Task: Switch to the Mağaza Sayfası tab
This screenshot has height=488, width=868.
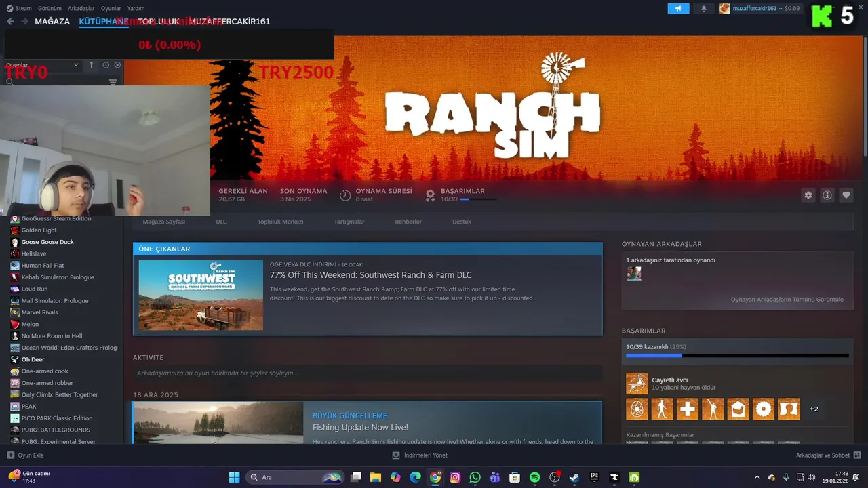Action: point(163,222)
